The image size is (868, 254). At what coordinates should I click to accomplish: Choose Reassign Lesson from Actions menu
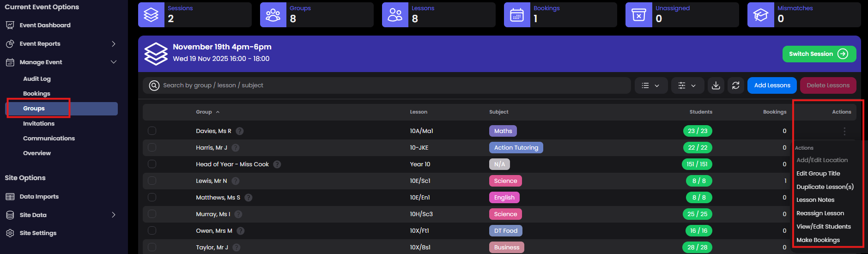click(x=820, y=213)
